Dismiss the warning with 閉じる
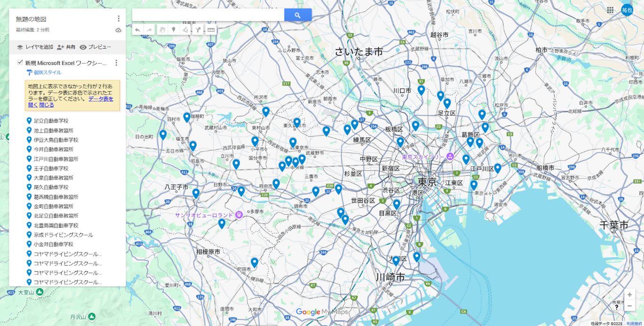Viewport: 644px width, 326px height. (x=47, y=105)
